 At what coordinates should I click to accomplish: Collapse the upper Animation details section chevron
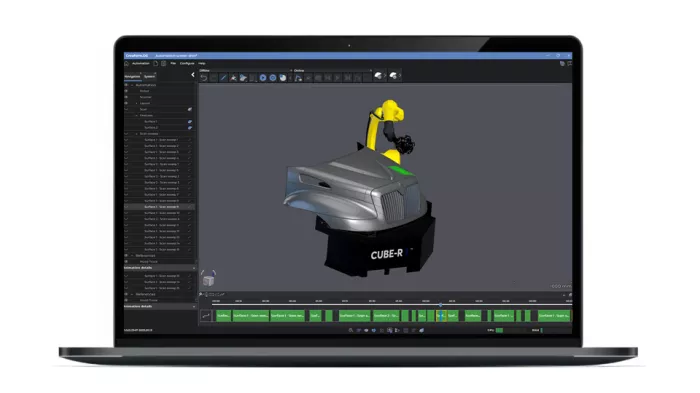click(x=194, y=268)
